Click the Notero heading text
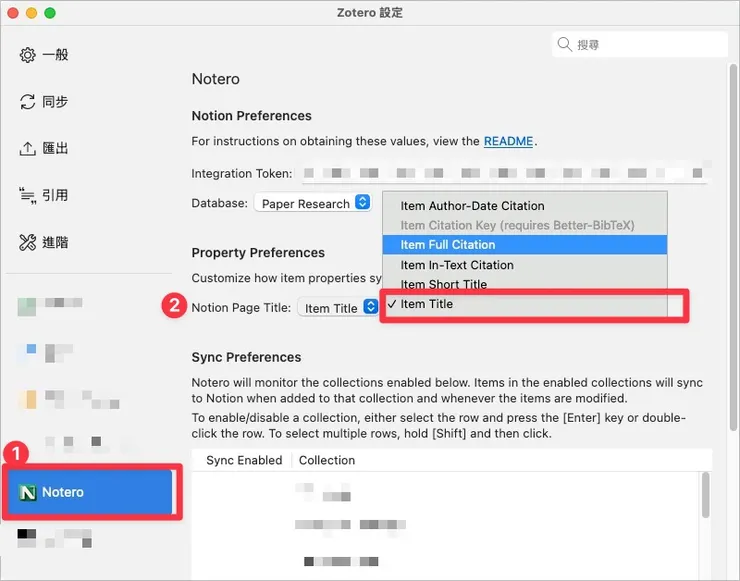This screenshot has width=740, height=581. pos(216,79)
